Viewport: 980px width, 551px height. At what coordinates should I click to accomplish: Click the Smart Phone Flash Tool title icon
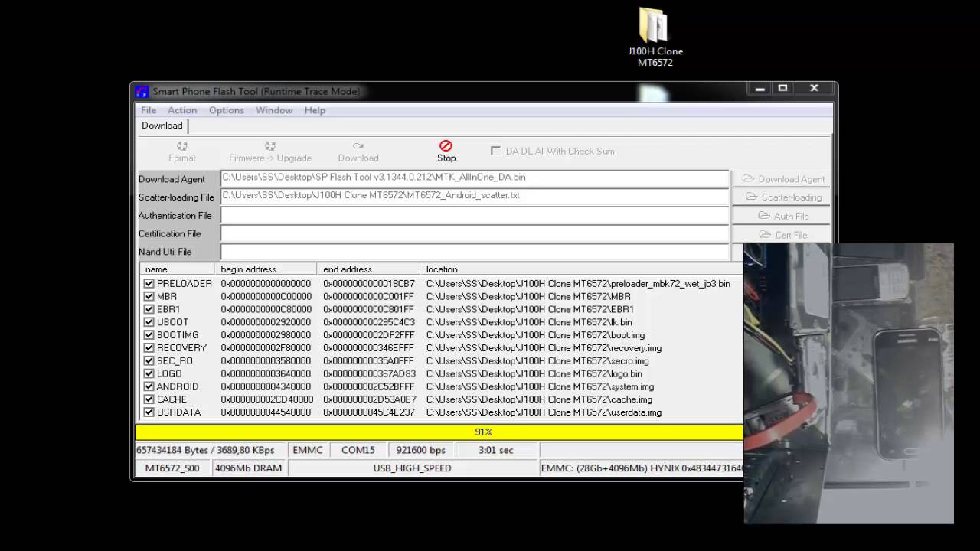tap(142, 92)
